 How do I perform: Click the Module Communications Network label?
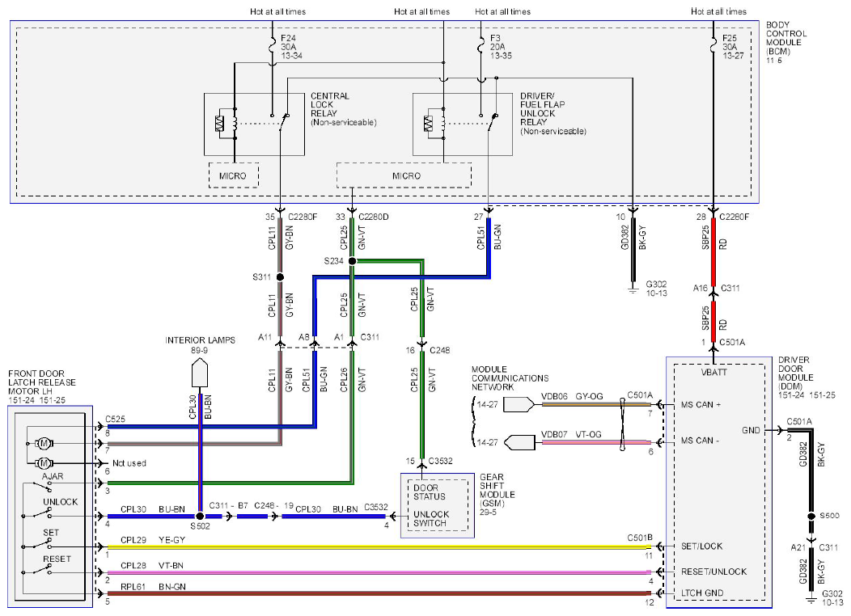(x=510, y=378)
